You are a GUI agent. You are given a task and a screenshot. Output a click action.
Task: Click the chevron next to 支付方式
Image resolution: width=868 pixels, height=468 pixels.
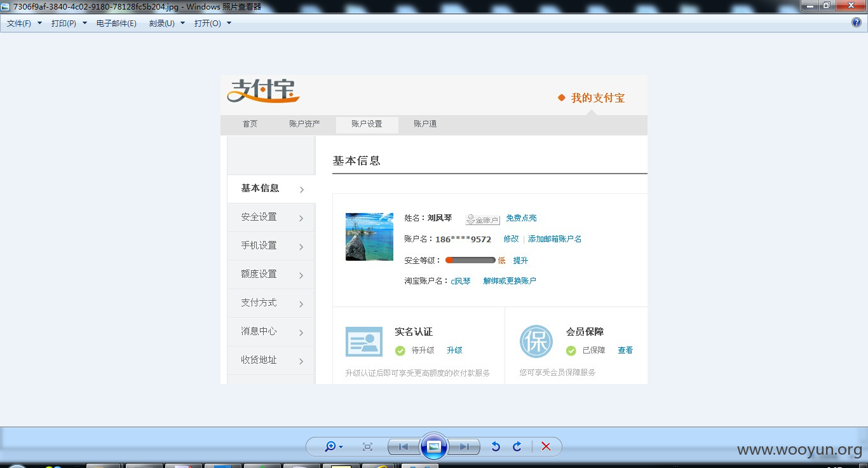click(x=301, y=304)
